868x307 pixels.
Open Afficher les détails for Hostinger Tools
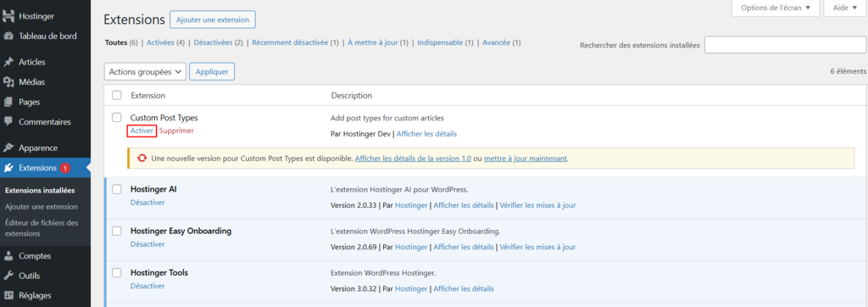coord(464,288)
